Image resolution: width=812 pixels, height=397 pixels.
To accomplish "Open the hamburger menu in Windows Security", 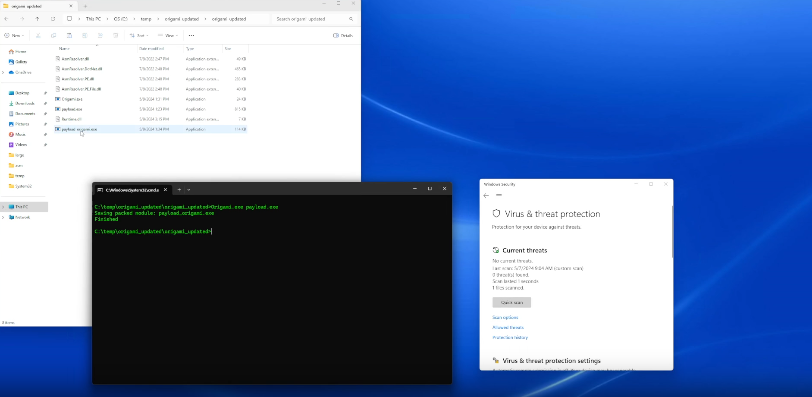I will (x=499, y=195).
